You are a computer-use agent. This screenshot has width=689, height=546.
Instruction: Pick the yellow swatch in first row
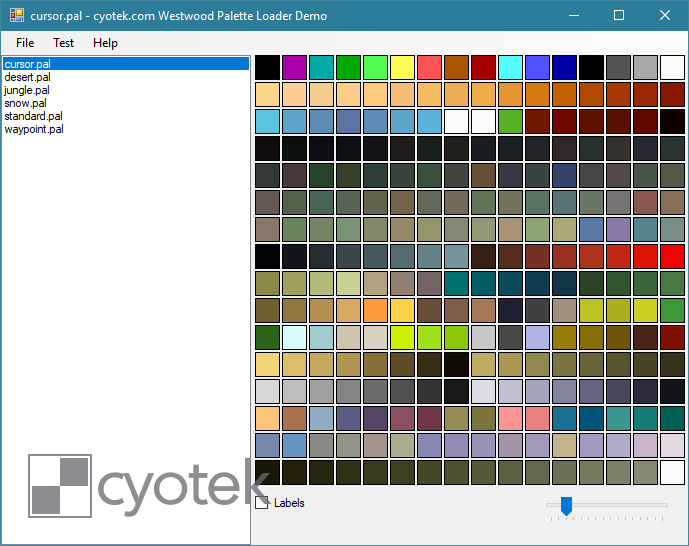(403, 67)
